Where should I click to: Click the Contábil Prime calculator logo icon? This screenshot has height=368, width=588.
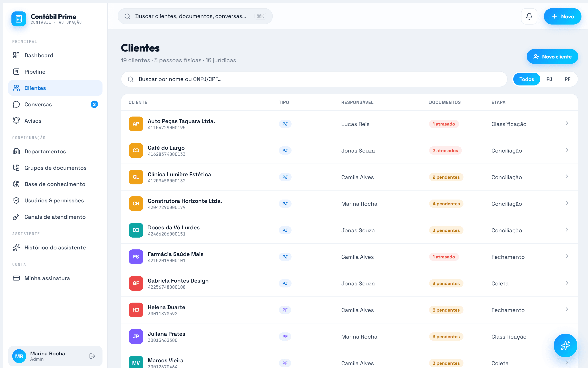click(x=19, y=19)
